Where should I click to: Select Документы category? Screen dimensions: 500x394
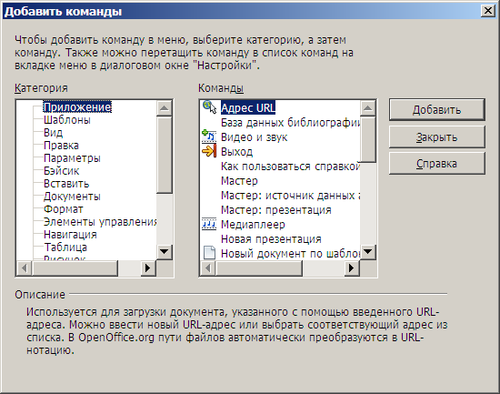point(72,196)
